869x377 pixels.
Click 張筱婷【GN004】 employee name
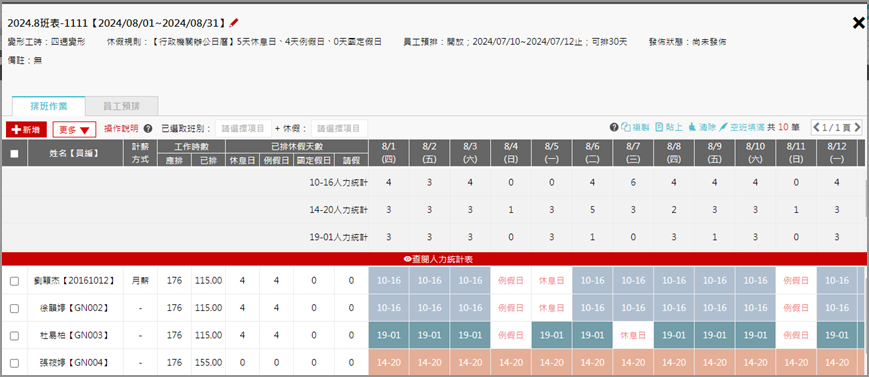(x=75, y=363)
